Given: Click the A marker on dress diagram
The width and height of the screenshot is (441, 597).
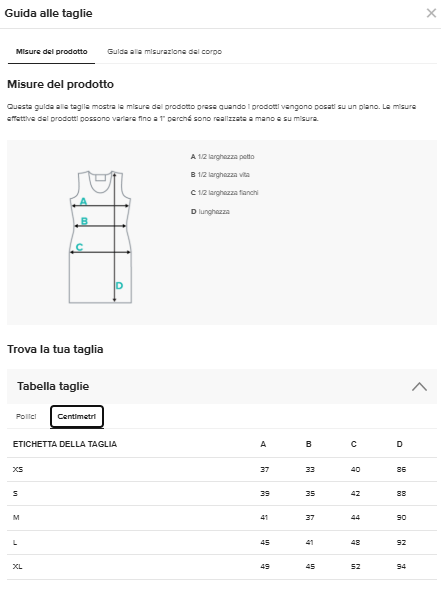Looking at the screenshot, I should 83,201.
